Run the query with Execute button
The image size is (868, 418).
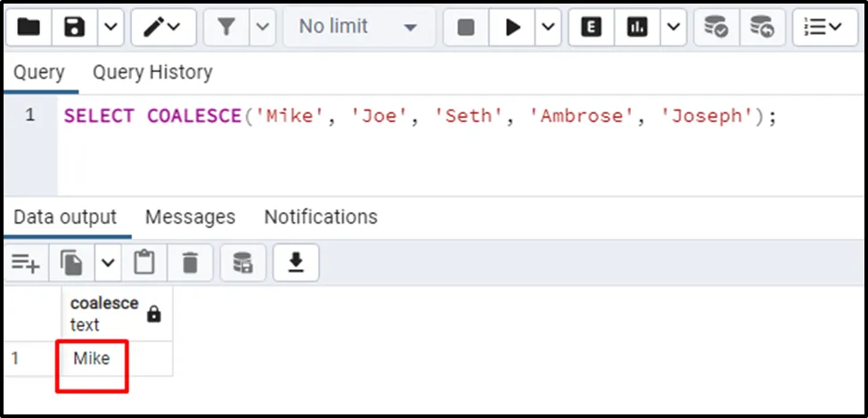tap(512, 28)
